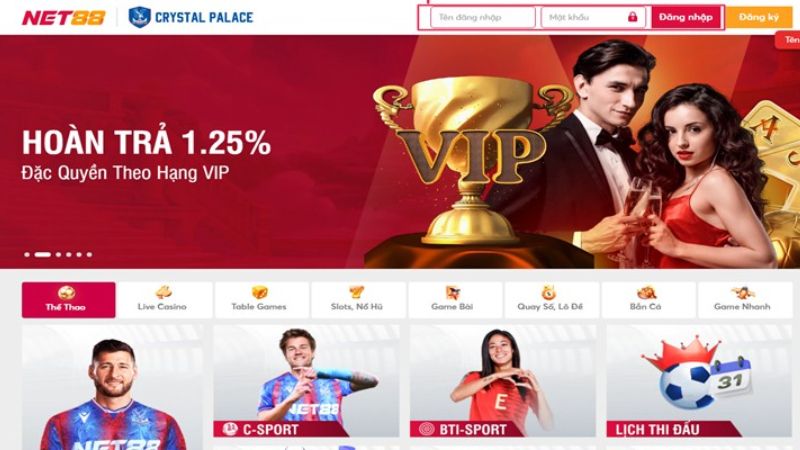Open Slots, Nổ Hũ category
The image size is (800, 450).
(358, 300)
